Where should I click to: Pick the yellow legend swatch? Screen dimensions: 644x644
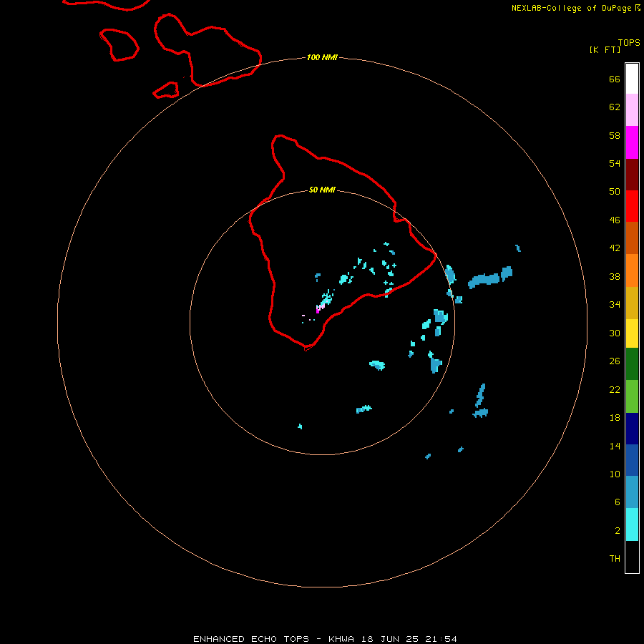pyautogui.click(x=632, y=333)
